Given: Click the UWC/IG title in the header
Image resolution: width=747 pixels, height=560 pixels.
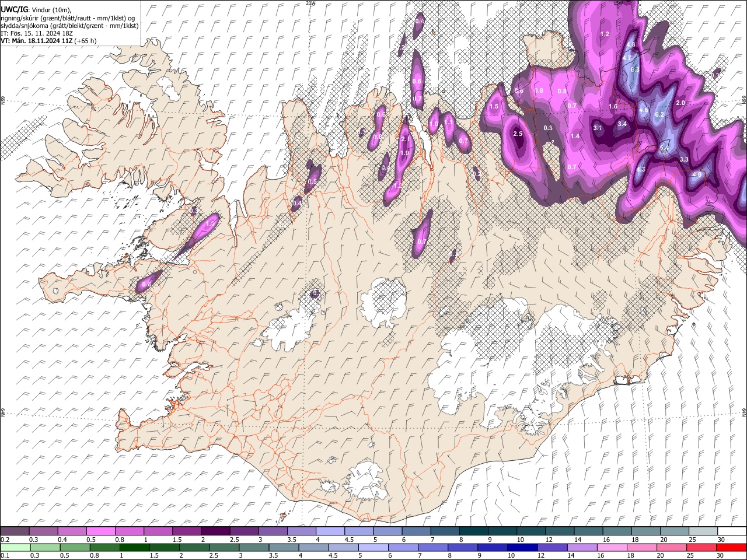Looking at the screenshot, I should tap(14, 9).
